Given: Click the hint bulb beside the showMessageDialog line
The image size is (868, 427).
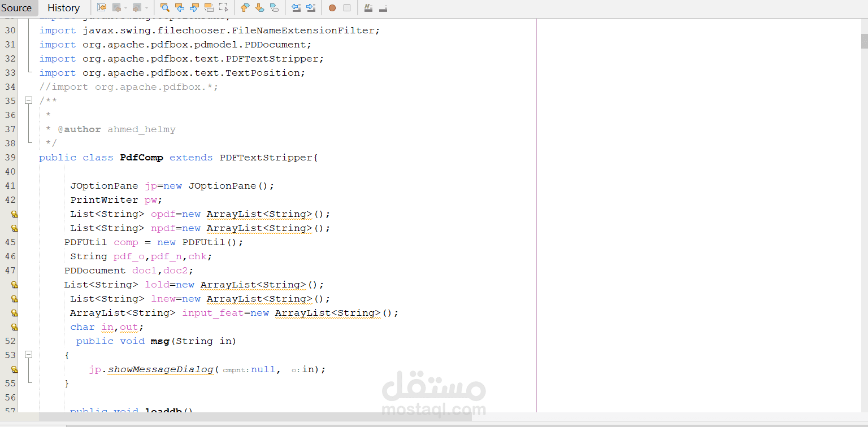Looking at the screenshot, I should [14, 369].
